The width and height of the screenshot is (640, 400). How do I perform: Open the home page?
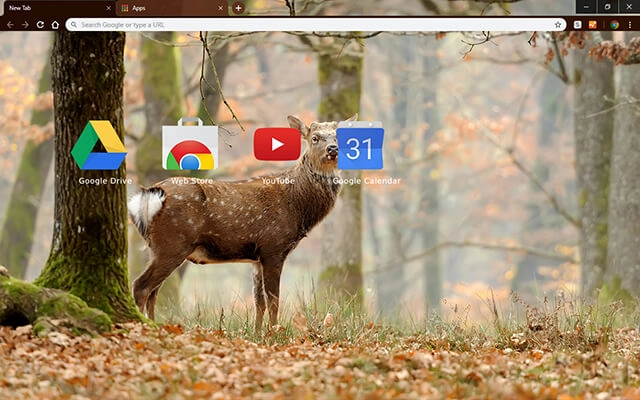tap(55, 25)
